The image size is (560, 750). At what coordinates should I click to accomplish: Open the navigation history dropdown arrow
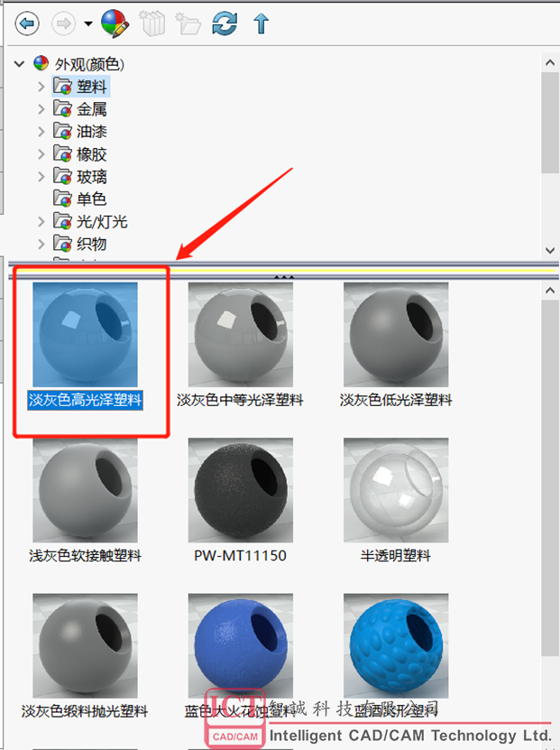click(x=88, y=23)
